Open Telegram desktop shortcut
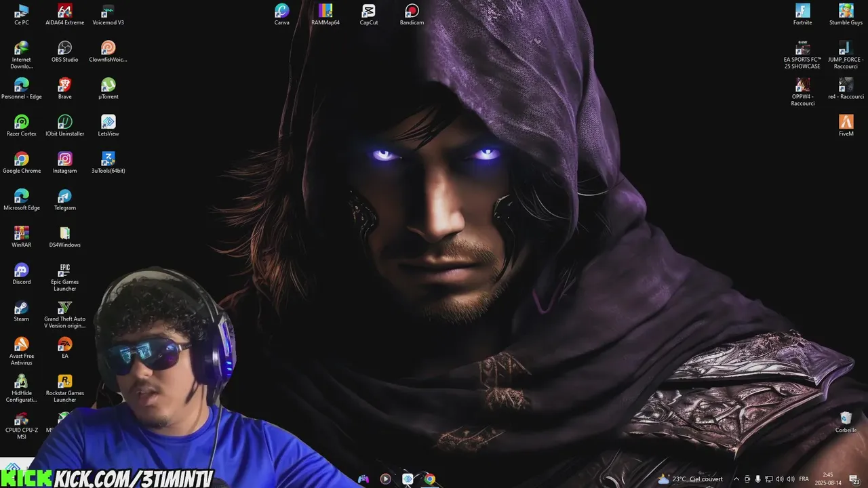 65,201
